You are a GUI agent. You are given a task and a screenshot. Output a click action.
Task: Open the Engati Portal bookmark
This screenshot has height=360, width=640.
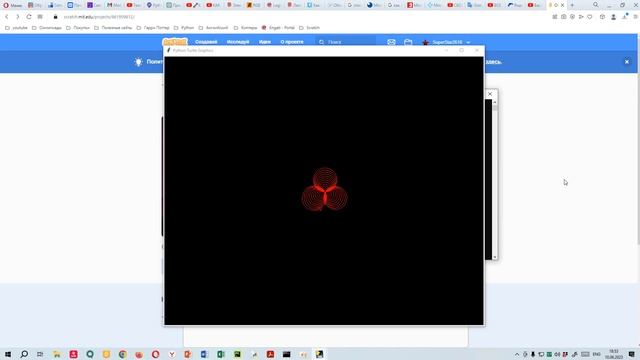point(278,28)
